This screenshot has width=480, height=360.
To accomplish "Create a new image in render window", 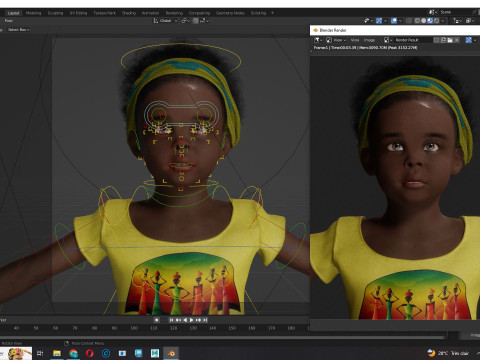I will pos(443,40).
